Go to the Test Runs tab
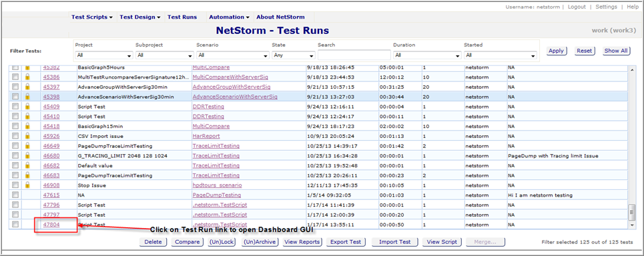Viewport: 644px width, 256px height. pos(182,17)
